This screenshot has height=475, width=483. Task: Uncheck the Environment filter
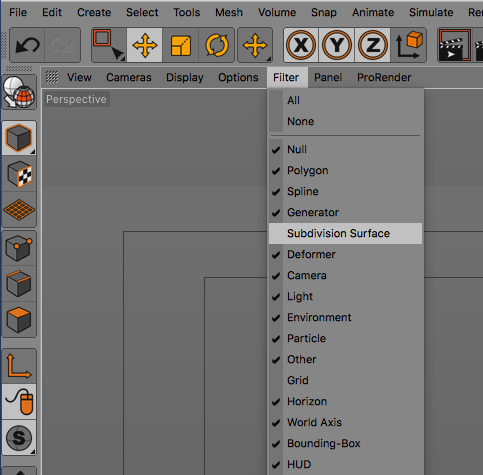click(x=345, y=317)
